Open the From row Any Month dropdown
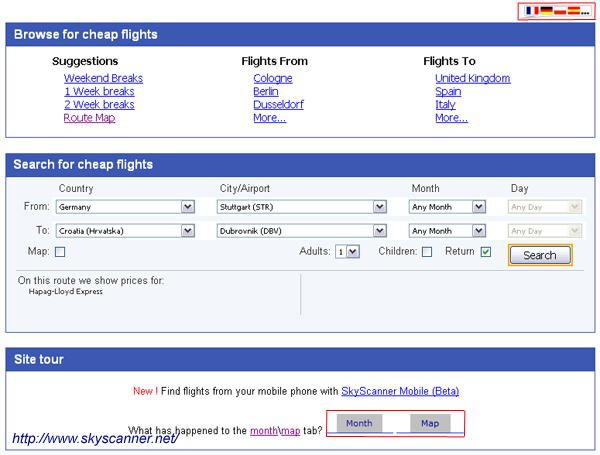The height and width of the screenshot is (455, 600). click(x=447, y=207)
